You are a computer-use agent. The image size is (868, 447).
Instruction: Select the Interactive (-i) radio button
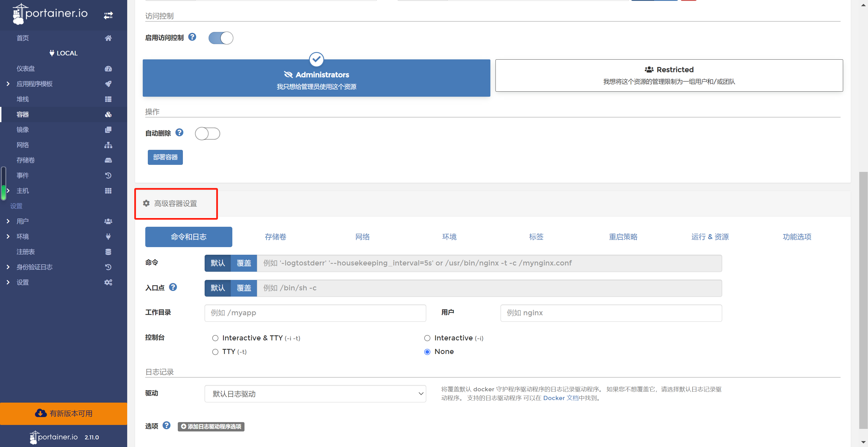pos(427,338)
